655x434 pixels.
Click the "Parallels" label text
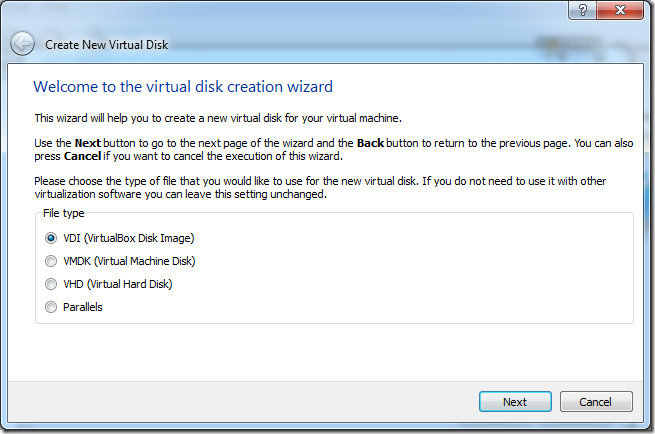pyautogui.click(x=83, y=307)
